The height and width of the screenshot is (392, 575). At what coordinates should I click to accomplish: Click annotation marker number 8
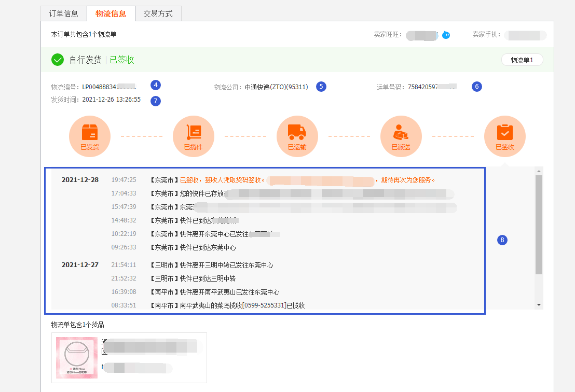[x=502, y=240]
